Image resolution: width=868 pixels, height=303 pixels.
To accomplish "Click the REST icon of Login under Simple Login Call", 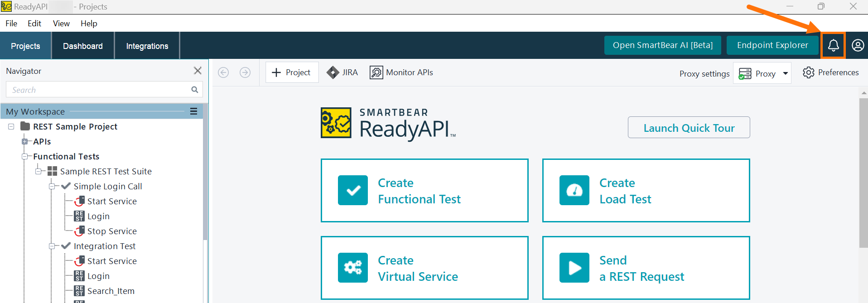I will 79,216.
